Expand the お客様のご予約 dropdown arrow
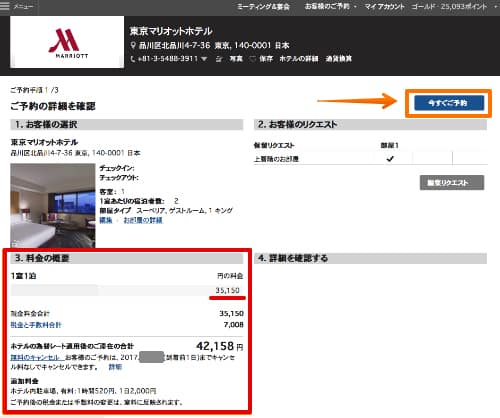Viewport: 500px width, 418px height. 355,7
